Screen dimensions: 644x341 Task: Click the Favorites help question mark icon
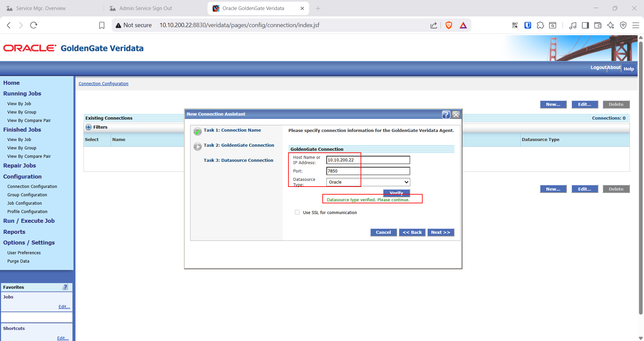(65, 287)
